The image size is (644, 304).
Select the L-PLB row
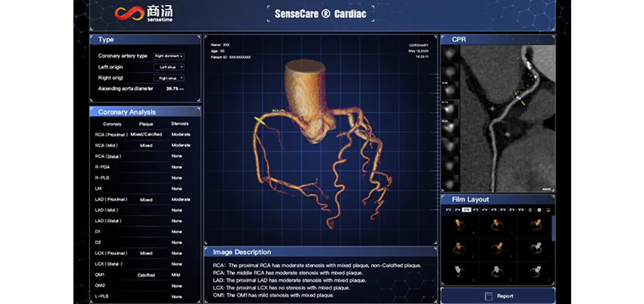[x=145, y=297]
